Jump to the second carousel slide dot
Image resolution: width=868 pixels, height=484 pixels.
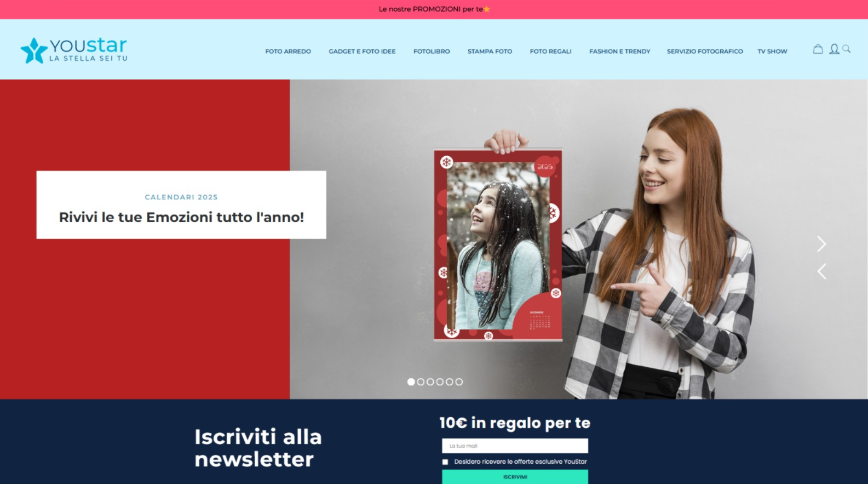(421, 382)
